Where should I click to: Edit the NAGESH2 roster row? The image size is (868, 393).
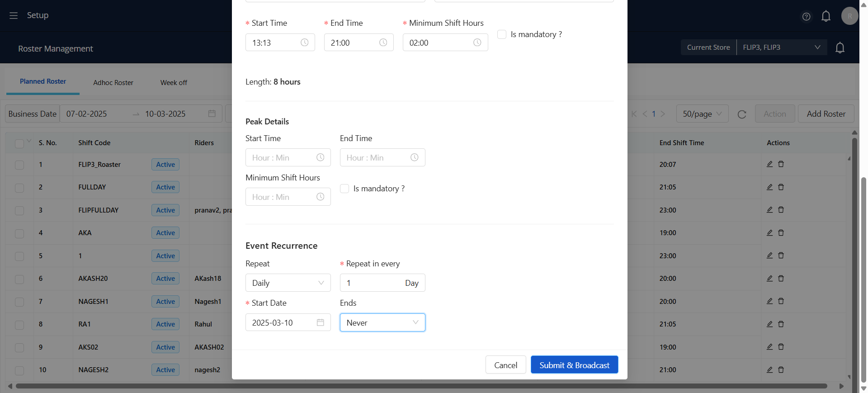click(x=769, y=369)
